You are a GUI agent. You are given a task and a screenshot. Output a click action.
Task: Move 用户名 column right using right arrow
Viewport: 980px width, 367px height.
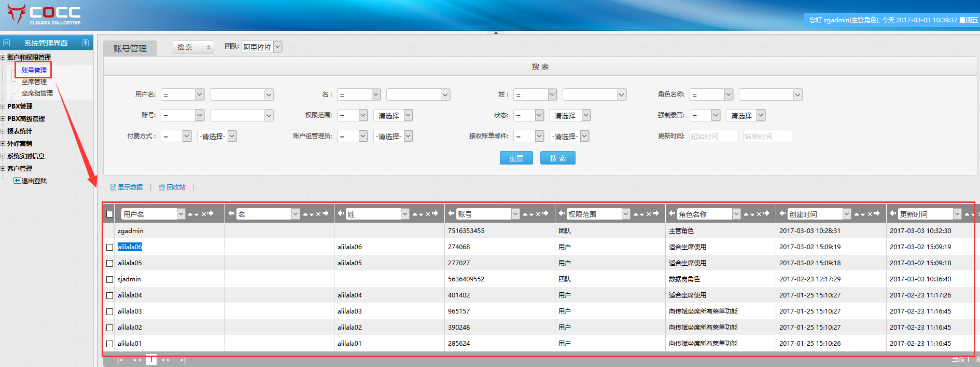(x=211, y=213)
